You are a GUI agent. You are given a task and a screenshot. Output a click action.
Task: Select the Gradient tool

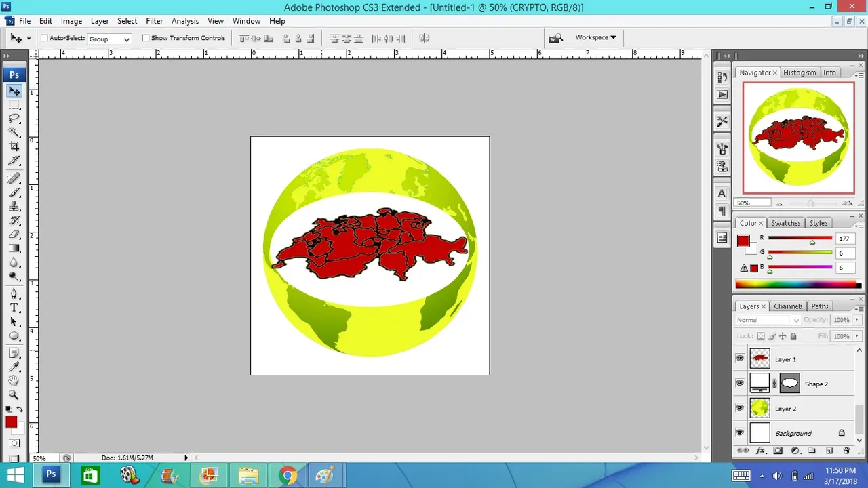[x=14, y=248]
